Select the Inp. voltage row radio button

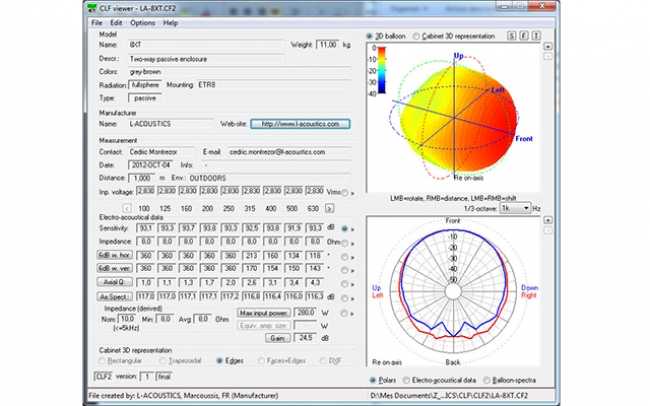tap(344, 192)
